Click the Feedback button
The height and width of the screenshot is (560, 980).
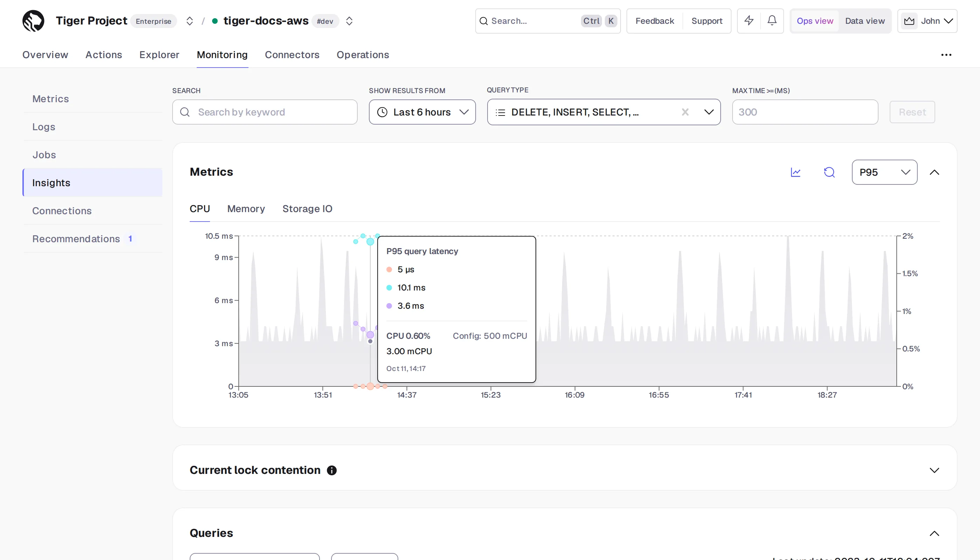tap(654, 21)
